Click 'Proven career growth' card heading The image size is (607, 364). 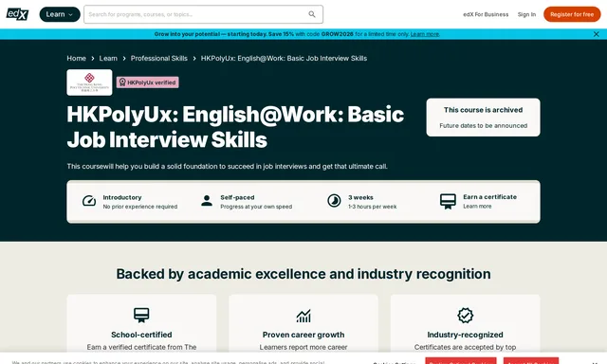click(x=303, y=335)
